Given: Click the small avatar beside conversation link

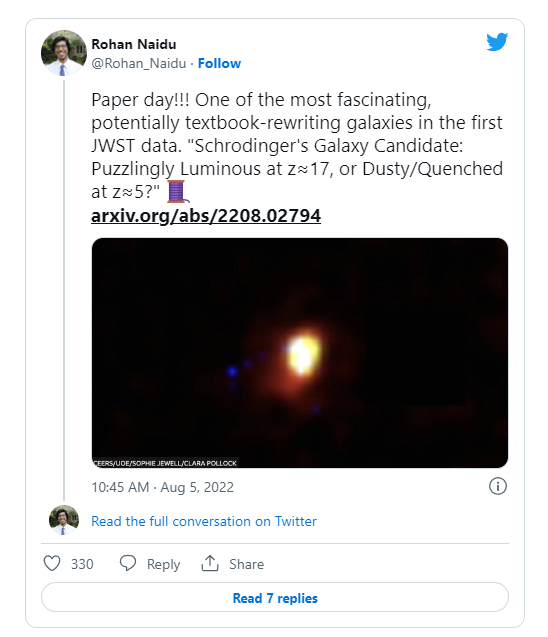Looking at the screenshot, I should point(64,520).
